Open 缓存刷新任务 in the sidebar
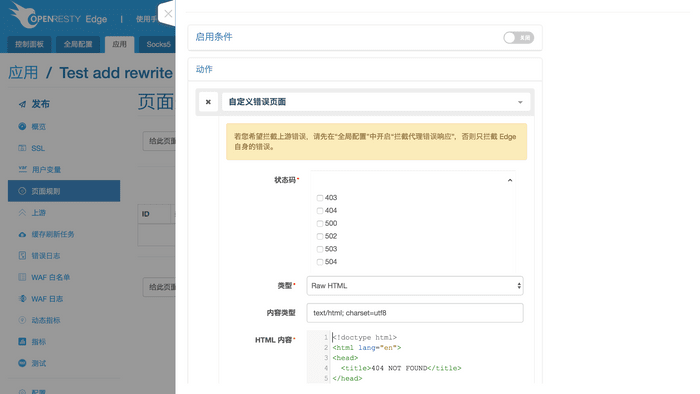Viewport: 700px width, 394px height. coord(53,235)
